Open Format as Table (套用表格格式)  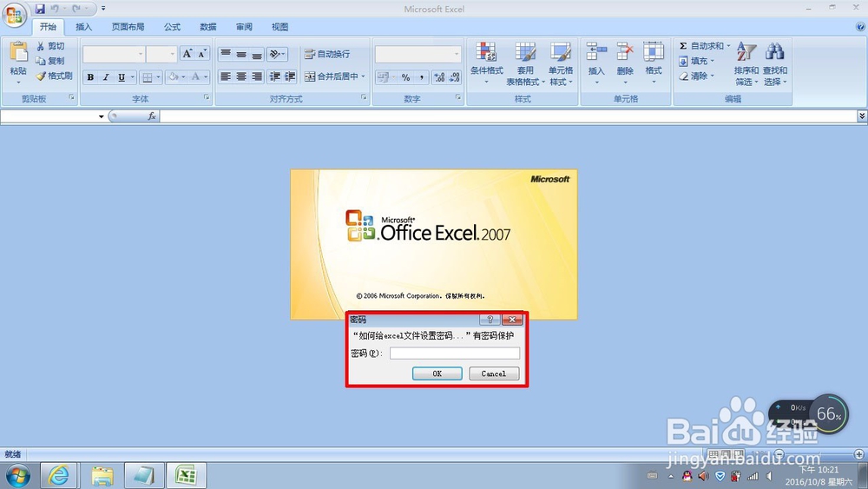tap(525, 63)
